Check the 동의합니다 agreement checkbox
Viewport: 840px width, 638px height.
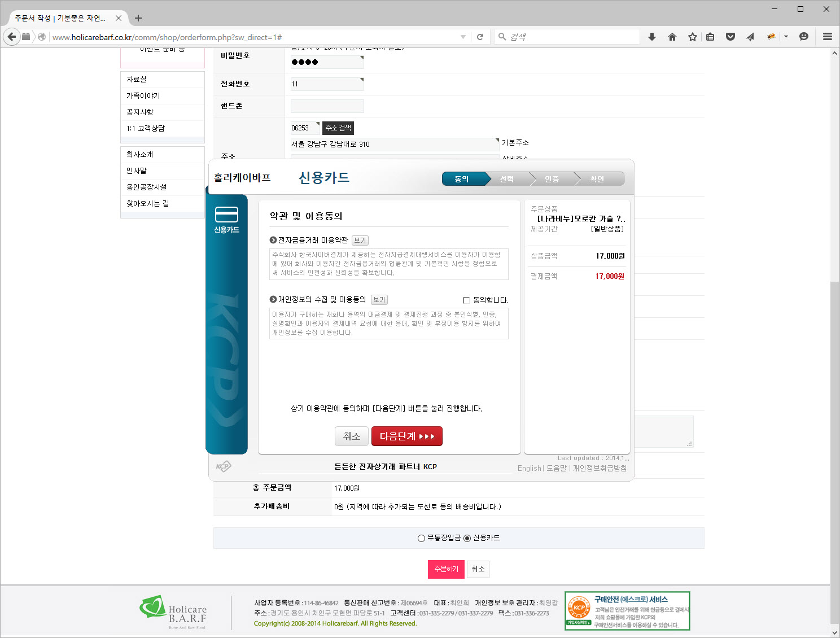pos(466,300)
